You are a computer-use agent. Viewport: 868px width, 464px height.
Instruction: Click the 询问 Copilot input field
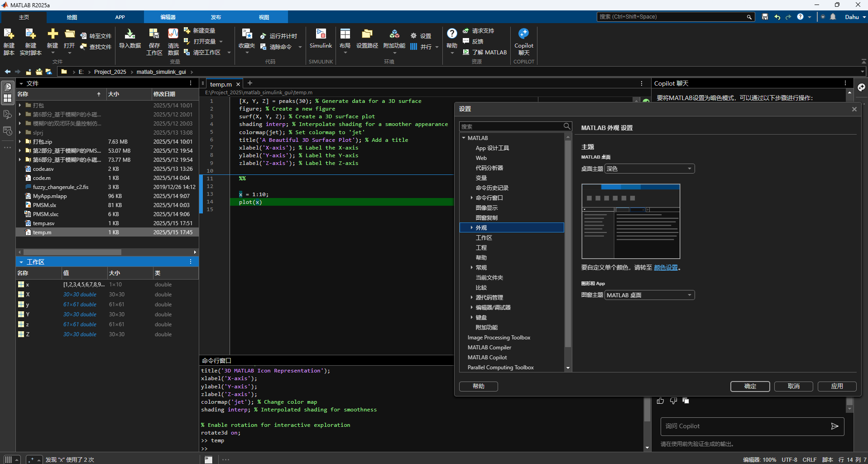(743, 426)
